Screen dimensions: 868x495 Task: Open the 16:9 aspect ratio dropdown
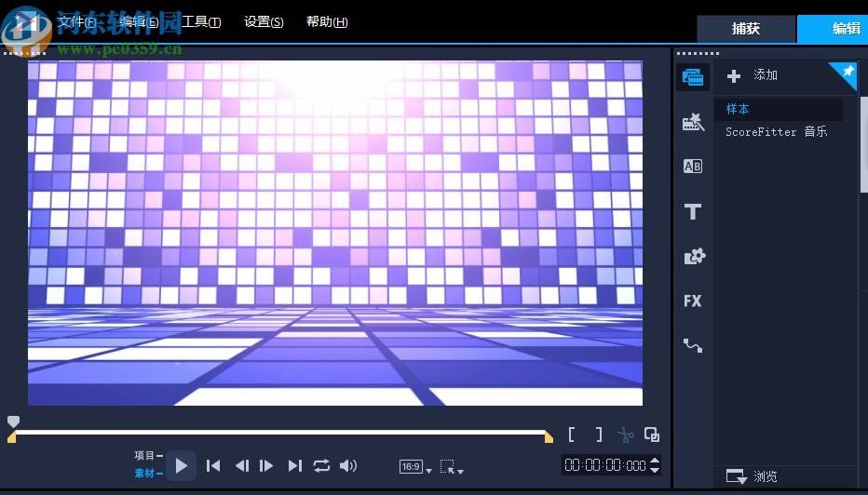415,467
